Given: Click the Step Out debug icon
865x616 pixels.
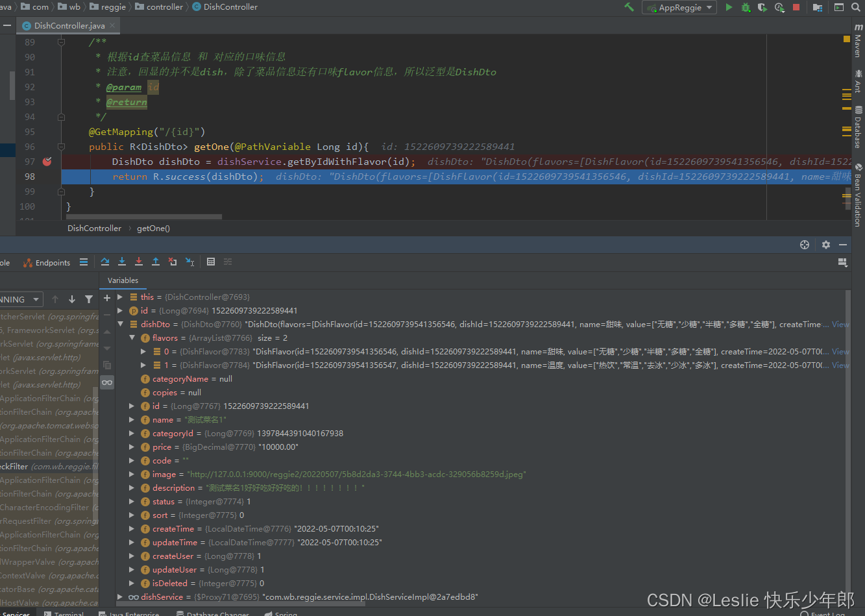Looking at the screenshot, I should [156, 262].
